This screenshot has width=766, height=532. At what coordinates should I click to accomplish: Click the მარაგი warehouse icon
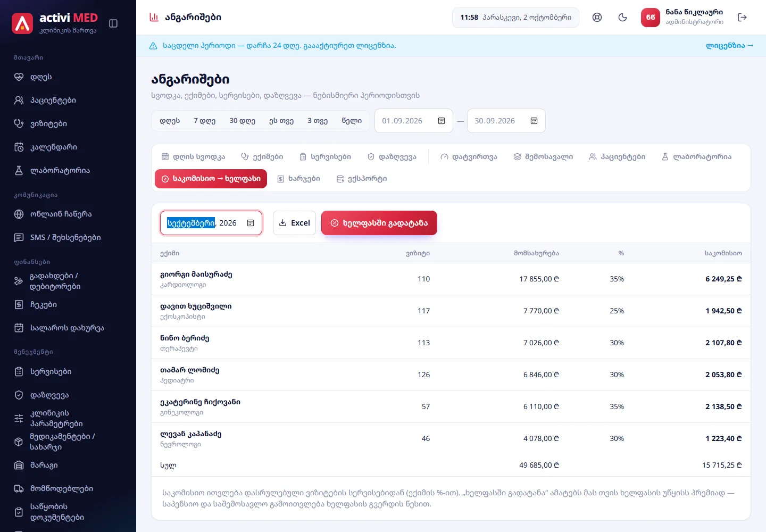(19, 465)
